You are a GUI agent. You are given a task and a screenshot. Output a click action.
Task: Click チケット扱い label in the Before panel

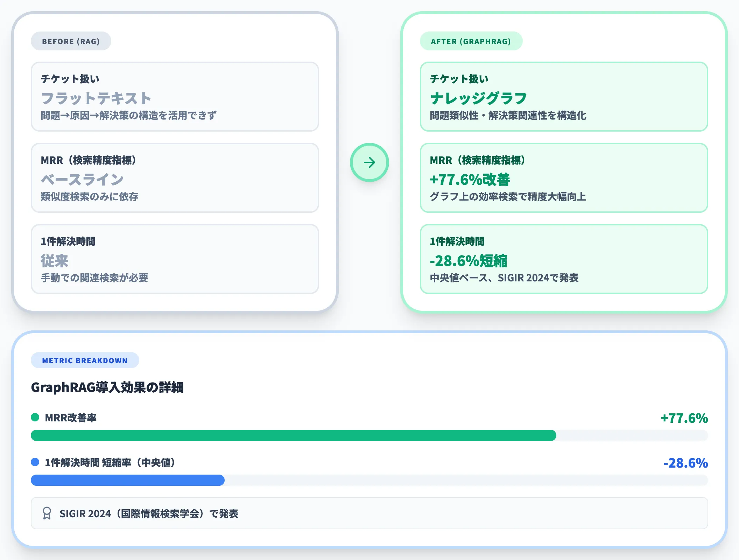(x=70, y=79)
